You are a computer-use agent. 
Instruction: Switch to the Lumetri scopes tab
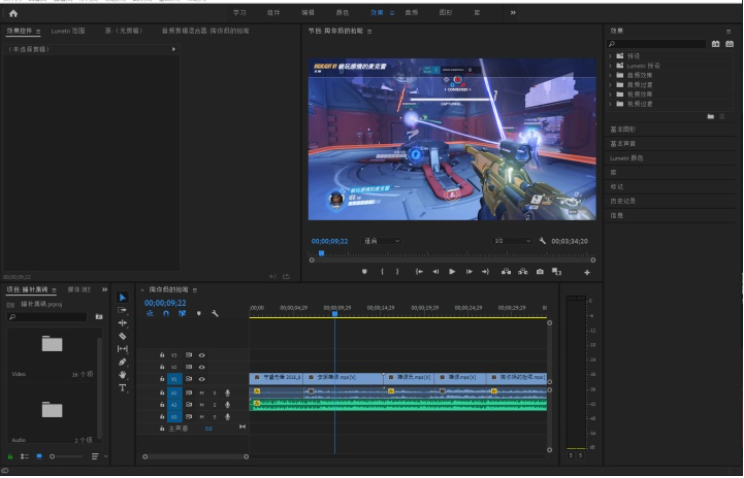[x=68, y=31]
